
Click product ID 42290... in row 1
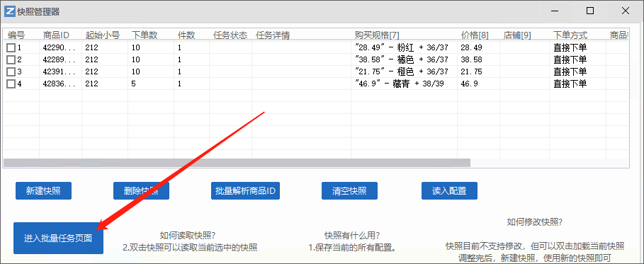click(59, 47)
